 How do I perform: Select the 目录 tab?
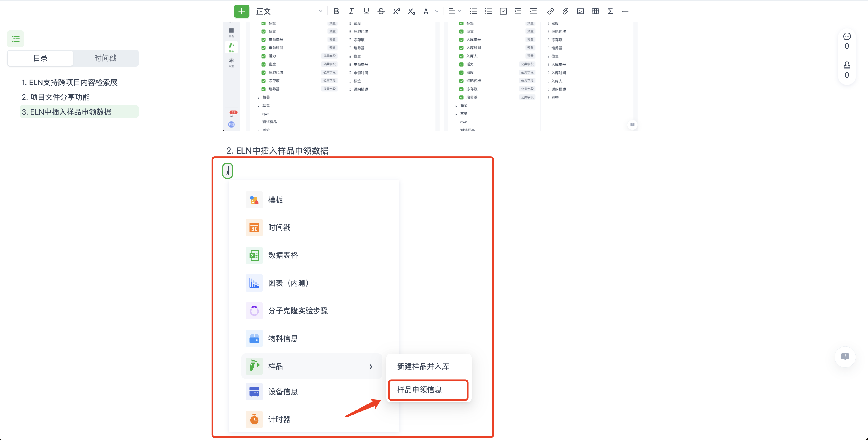pyautogui.click(x=40, y=58)
